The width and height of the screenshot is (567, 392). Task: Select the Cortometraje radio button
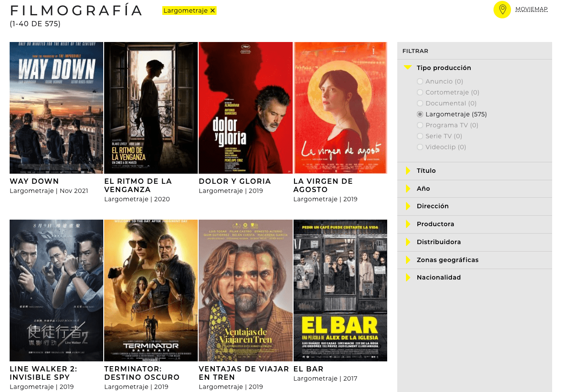tap(420, 92)
